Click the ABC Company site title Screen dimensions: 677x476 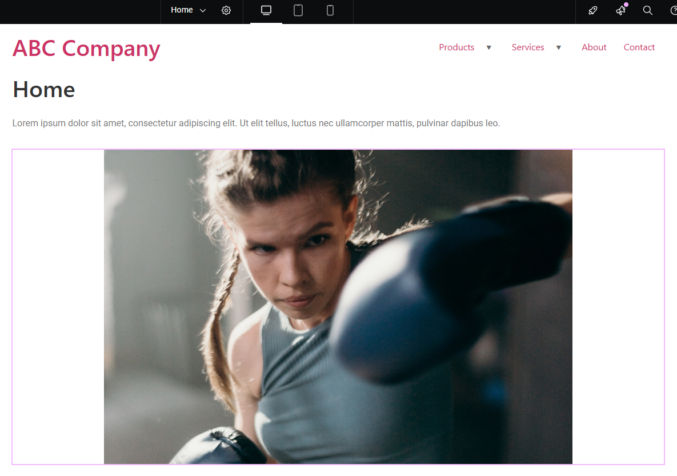point(86,48)
